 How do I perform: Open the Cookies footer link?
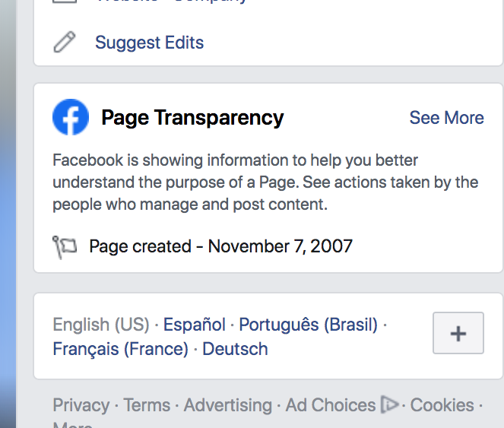coord(442,405)
